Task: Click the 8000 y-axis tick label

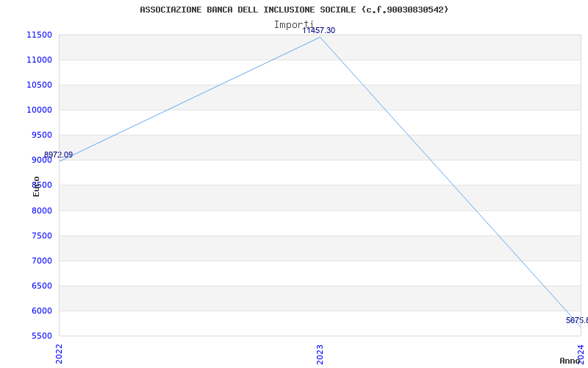Action: [42, 210]
